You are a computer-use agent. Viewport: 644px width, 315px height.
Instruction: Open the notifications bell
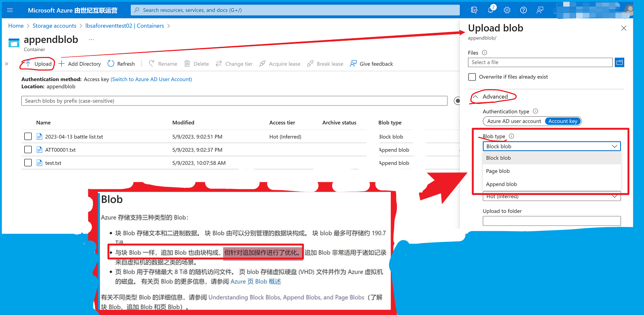[491, 10]
